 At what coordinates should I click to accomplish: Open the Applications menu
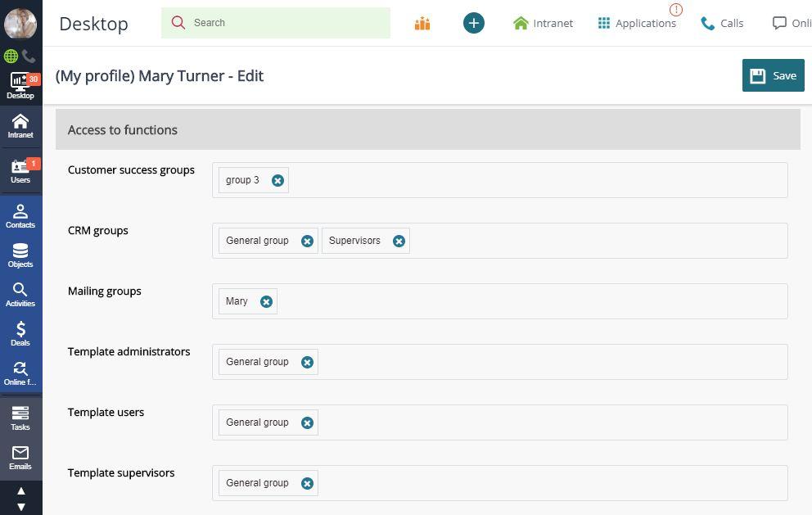637,23
